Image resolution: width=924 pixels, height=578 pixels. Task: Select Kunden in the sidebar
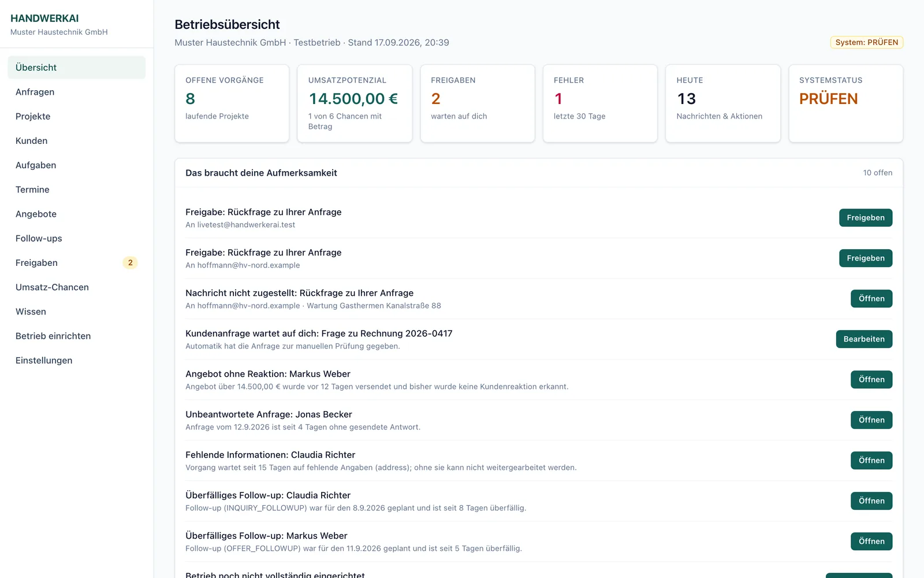76,140
